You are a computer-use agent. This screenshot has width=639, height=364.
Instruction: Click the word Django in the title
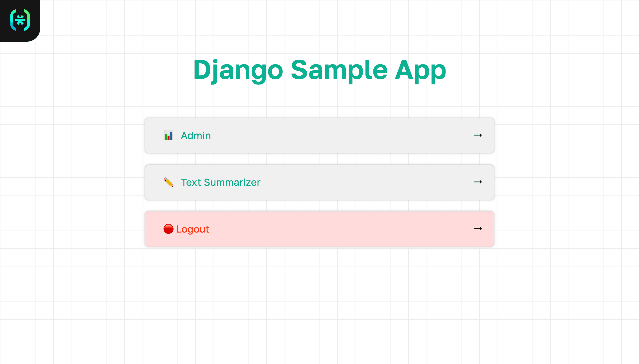pyautogui.click(x=238, y=70)
